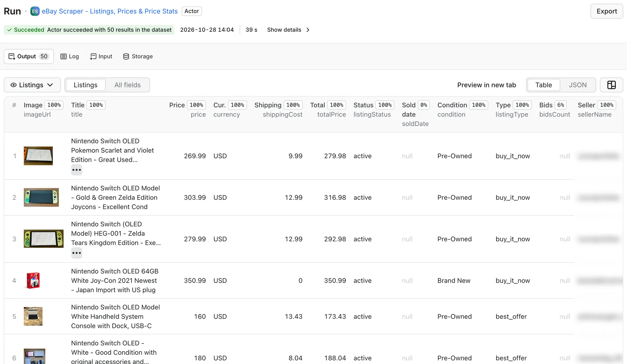This screenshot has height=364, width=627.
Task: Select the 269.99 price cell
Action: click(x=195, y=156)
